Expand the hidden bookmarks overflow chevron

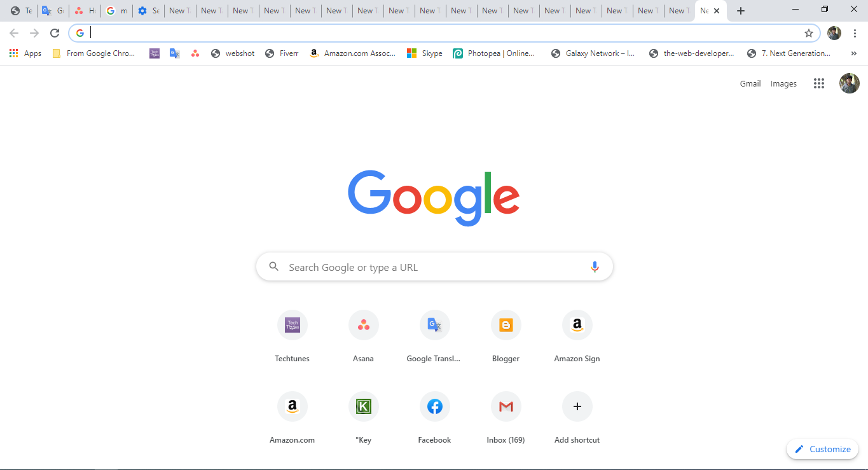(854, 53)
